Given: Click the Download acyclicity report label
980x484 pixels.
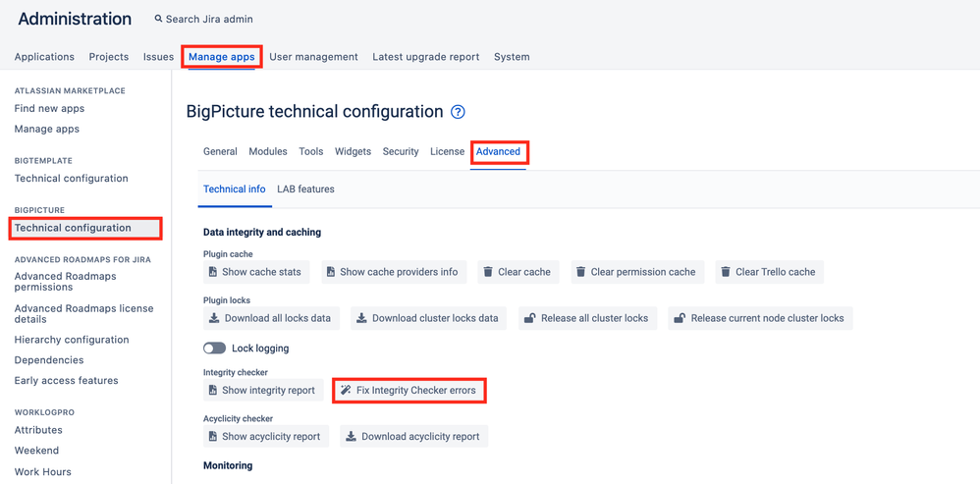Looking at the screenshot, I should point(420,437).
